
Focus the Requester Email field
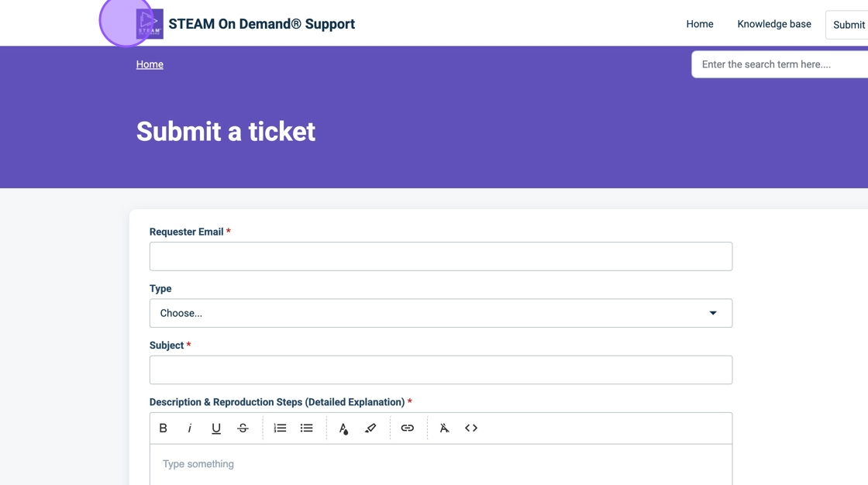(440, 256)
